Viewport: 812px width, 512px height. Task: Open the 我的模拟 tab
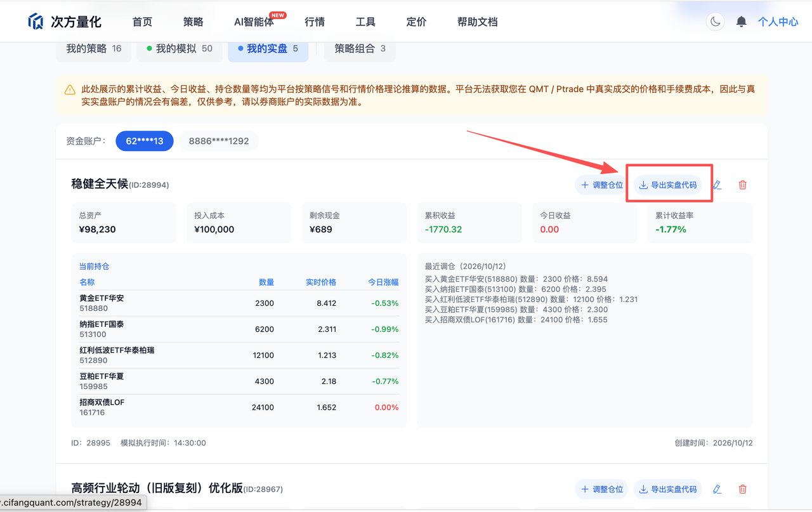180,49
